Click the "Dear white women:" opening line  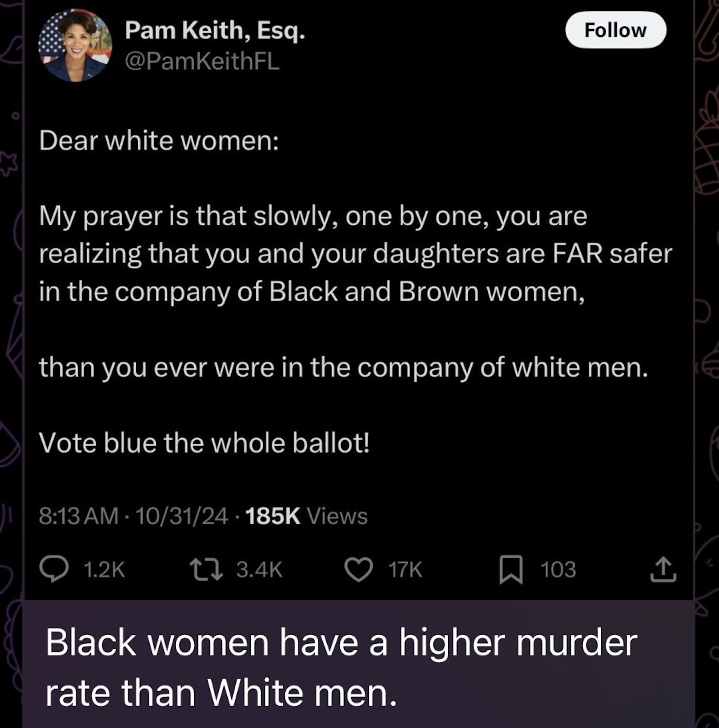click(x=159, y=141)
